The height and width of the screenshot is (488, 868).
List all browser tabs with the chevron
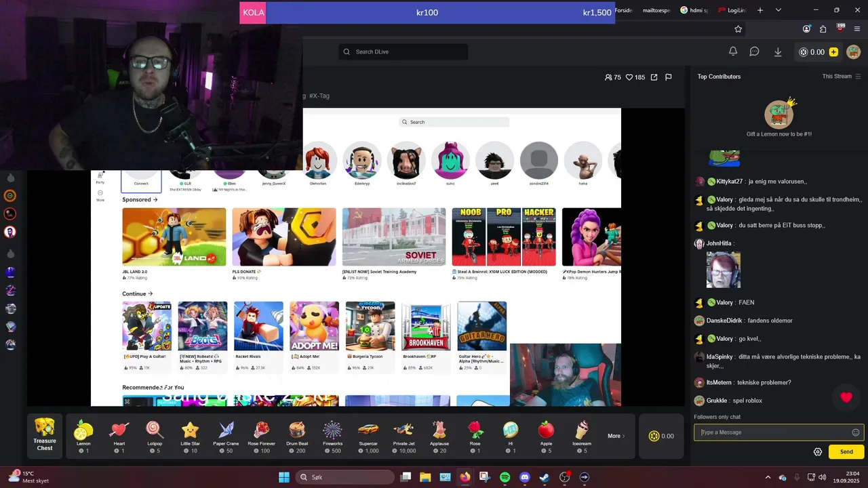coord(778,10)
